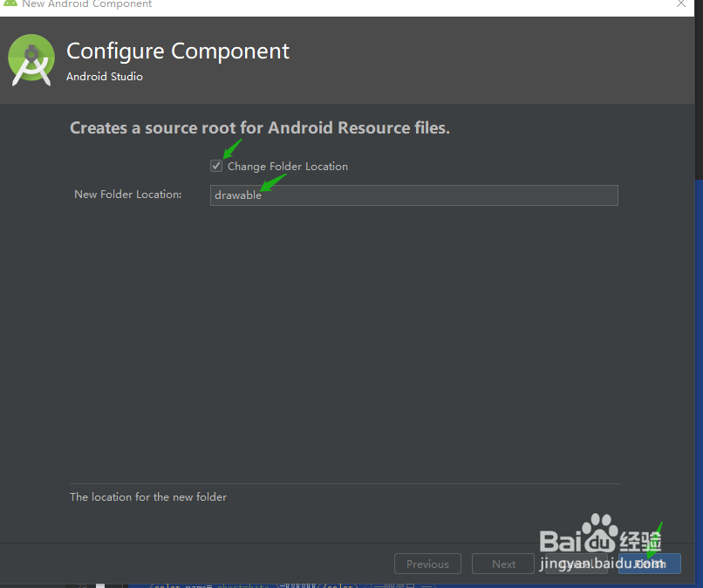Click the Next button

[503, 564]
